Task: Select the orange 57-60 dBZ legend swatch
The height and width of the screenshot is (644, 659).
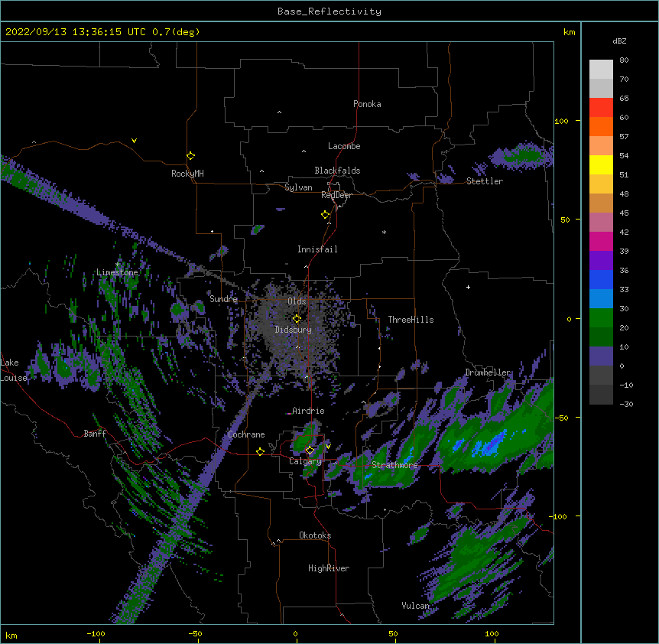Action: click(601, 126)
